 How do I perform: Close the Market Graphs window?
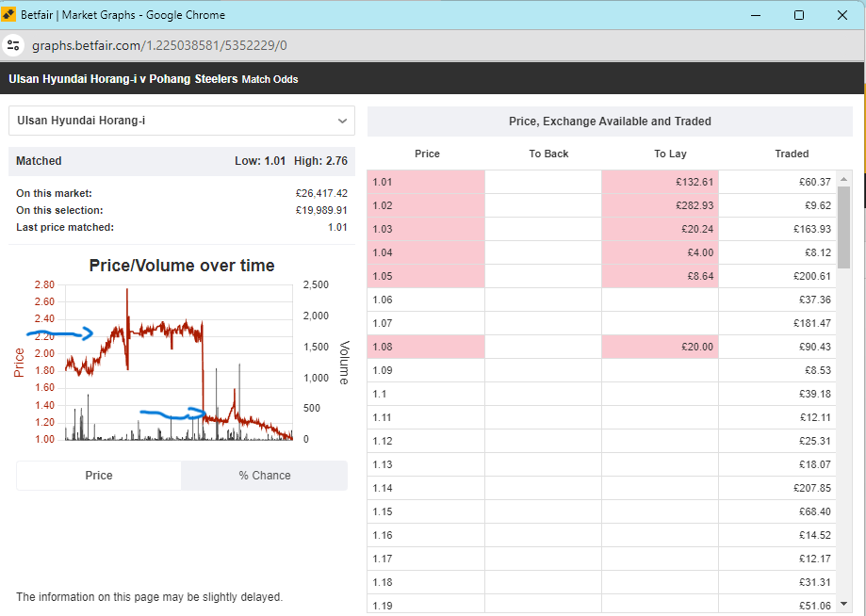[x=842, y=15]
